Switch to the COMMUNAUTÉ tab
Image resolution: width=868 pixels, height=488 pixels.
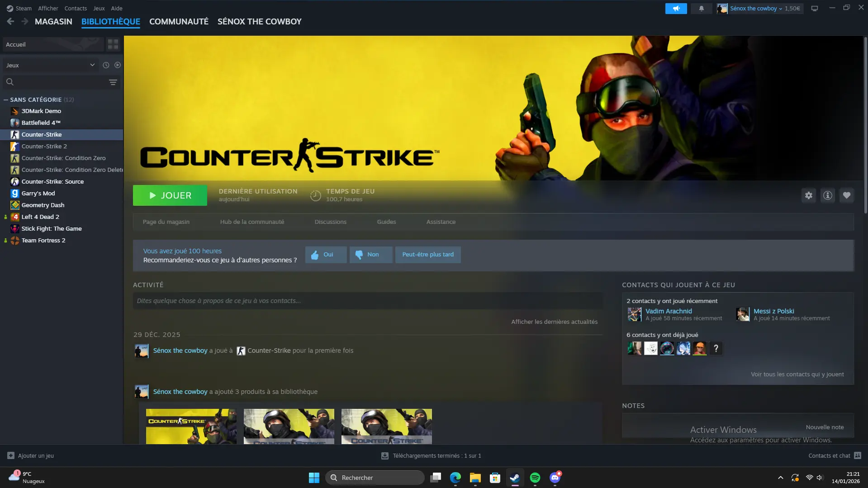[179, 21]
